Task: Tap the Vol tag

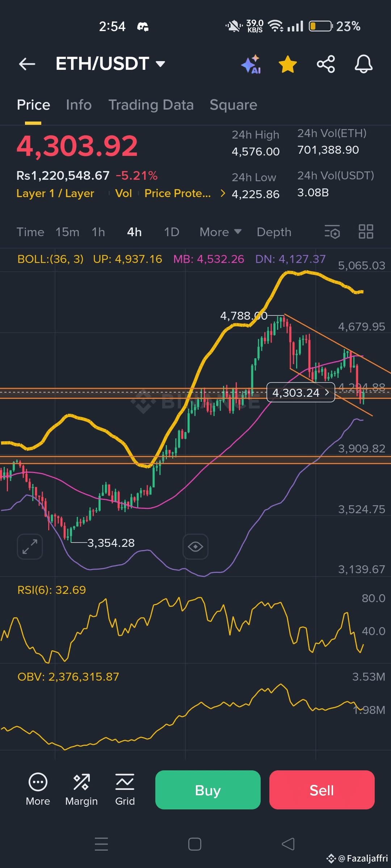Action: (x=123, y=193)
